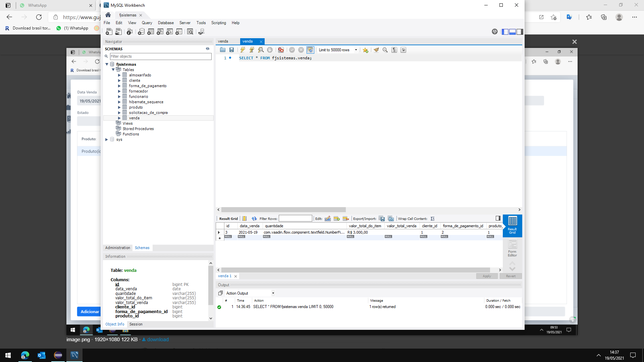Image resolution: width=644 pixels, height=362 pixels.
Task: Save the script to file icon
Action: (x=231, y=50)
